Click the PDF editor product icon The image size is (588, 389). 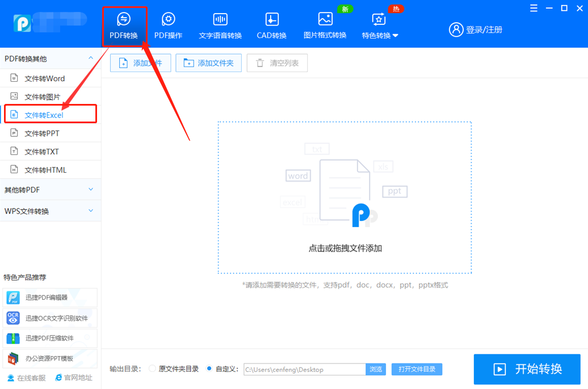(13, 298)
